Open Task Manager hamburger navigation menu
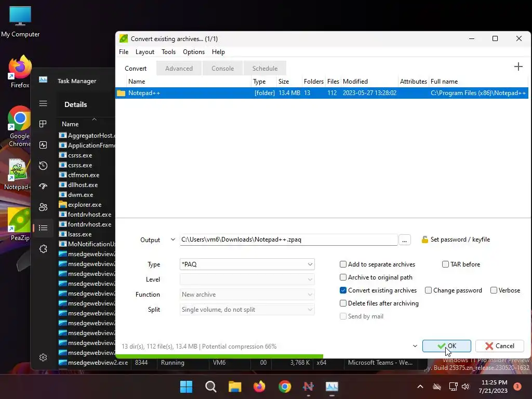Screen dimensions: 532x399 pyautogui.click(x=43, y=103)
